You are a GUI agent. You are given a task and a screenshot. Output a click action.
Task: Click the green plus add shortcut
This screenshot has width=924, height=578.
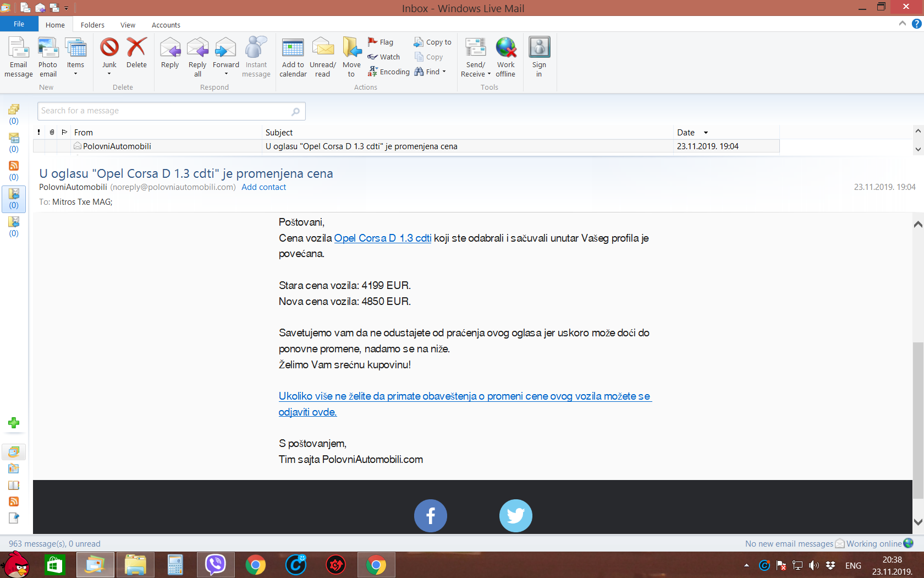[x=14, y=423]
